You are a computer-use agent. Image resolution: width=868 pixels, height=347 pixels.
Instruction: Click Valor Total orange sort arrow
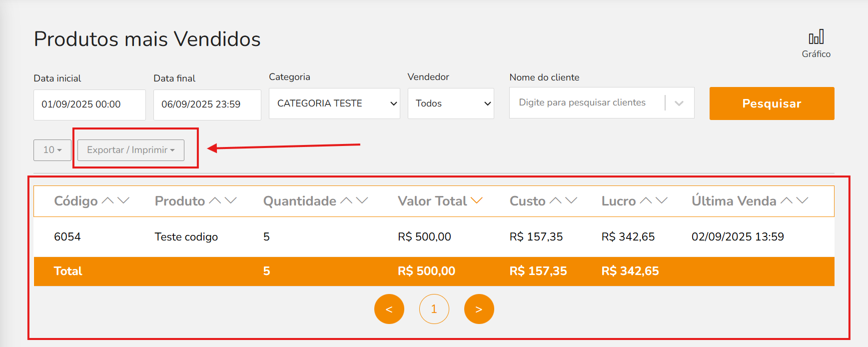click(477, 200)
